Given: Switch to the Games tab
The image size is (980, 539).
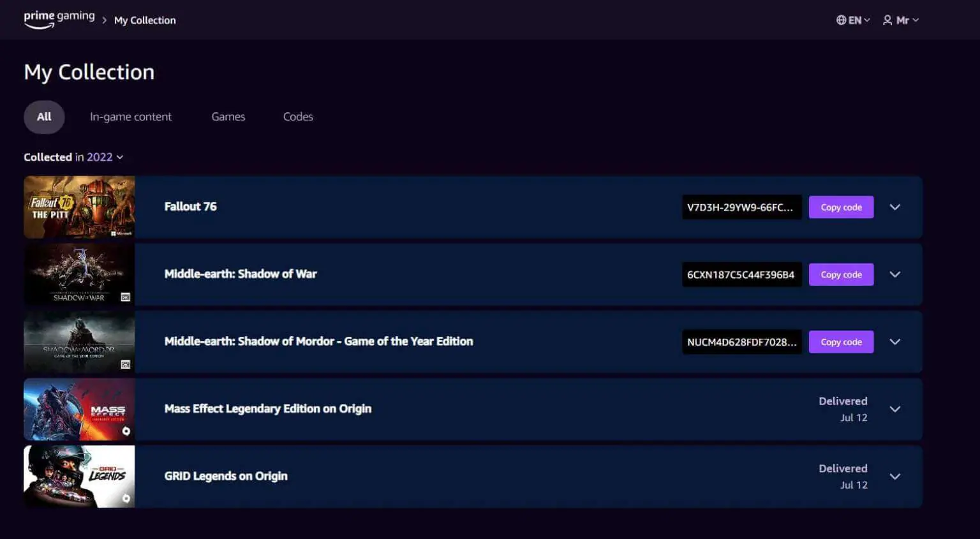Looking at the screenshot, I should click(228, 117).
